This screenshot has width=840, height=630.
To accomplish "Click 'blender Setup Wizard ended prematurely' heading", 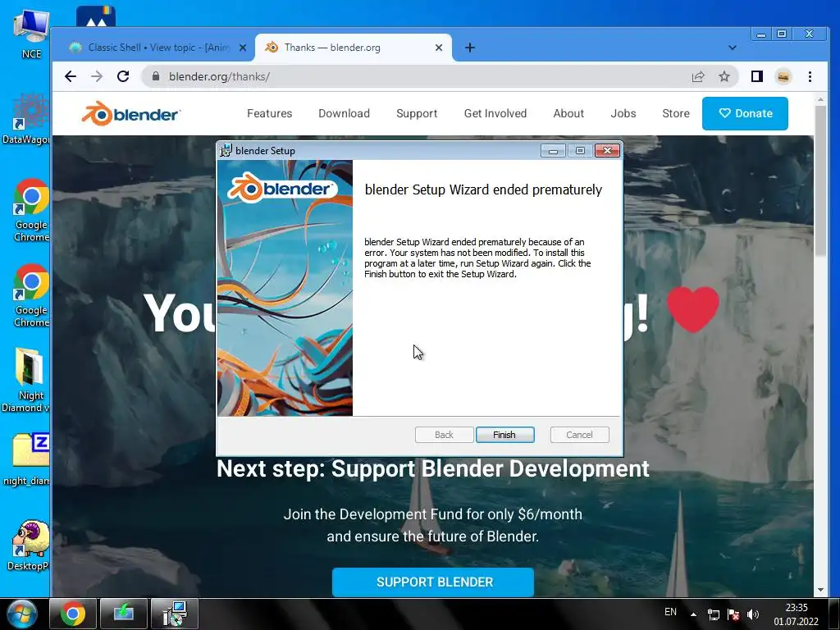I will (x=483, y=189).
